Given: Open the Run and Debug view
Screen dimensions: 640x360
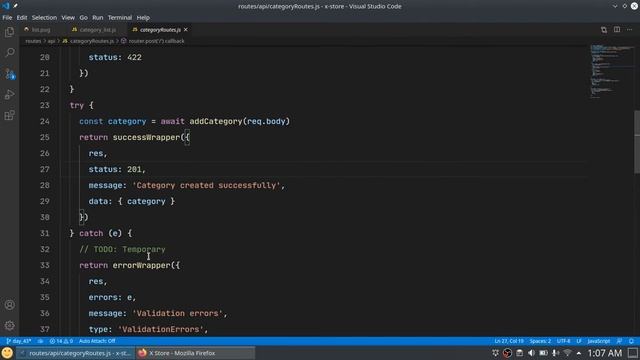Looking at the screenshot, I should coord(9,95).
